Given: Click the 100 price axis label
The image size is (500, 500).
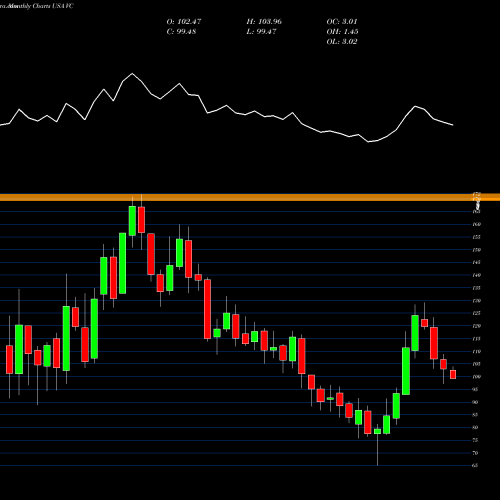Looking at the screenshot, I should click(476, 377).
